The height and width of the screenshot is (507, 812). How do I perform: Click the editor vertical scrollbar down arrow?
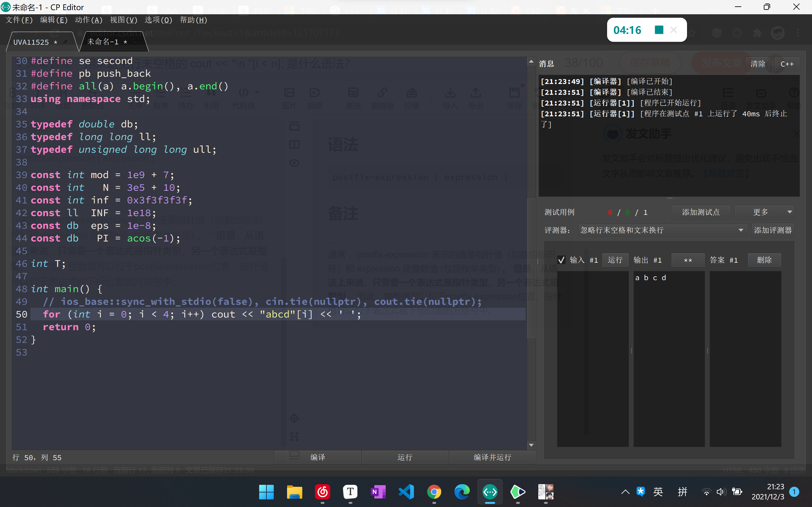(531, 445)
